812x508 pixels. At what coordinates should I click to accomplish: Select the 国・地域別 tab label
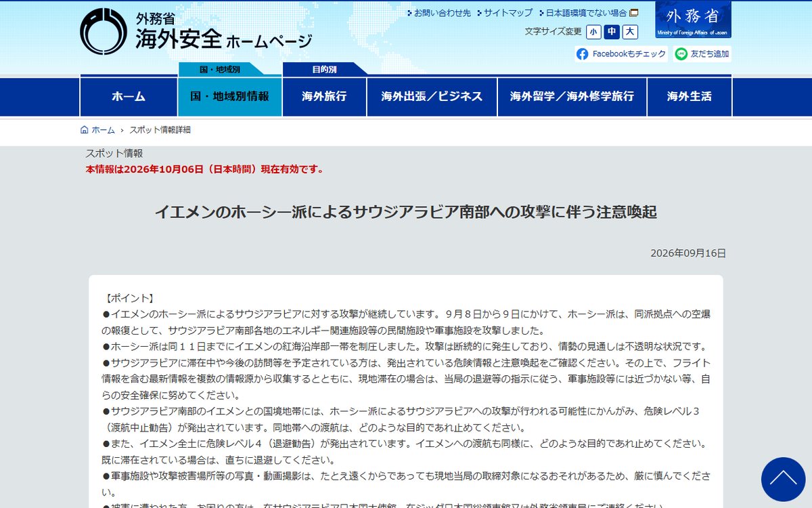(x=219, y=70)
